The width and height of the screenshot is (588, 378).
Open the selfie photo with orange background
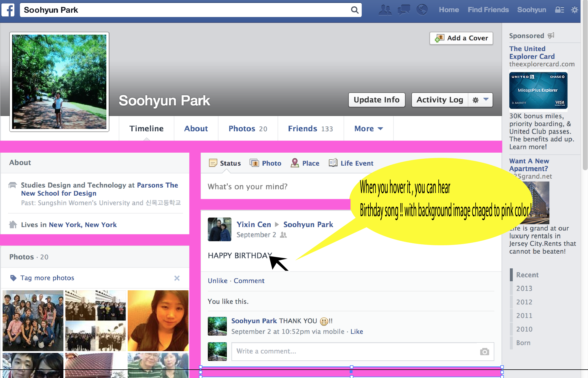[x=158, y=321]
